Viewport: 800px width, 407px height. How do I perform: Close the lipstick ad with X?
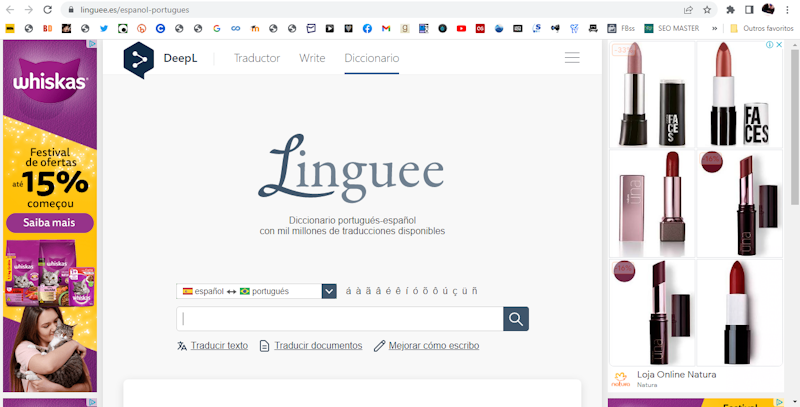(779, 45)
